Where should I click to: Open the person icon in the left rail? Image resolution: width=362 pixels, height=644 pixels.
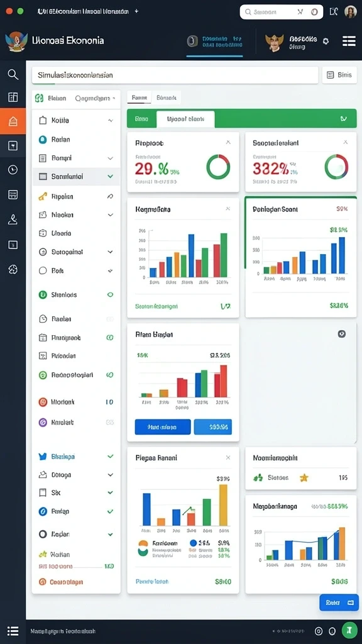13,219
